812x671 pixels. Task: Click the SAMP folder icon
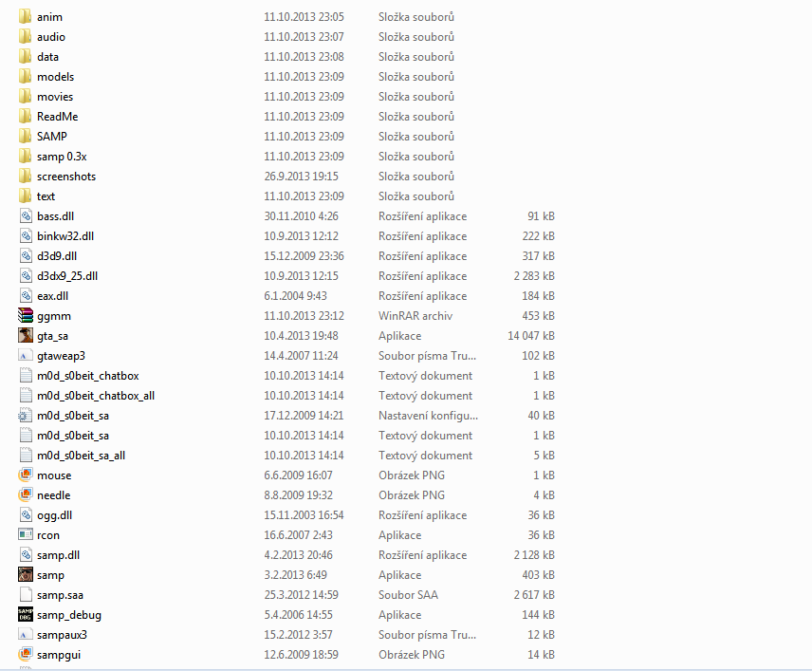pyautogui.click(x=26, y=137)
